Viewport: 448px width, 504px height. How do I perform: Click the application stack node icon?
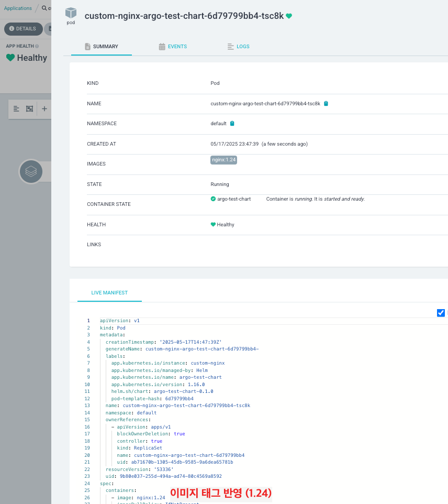31,171
